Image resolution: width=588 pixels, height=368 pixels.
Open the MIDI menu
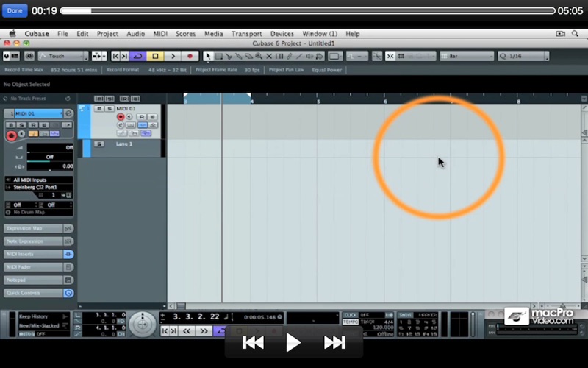[x=160, y=33]
